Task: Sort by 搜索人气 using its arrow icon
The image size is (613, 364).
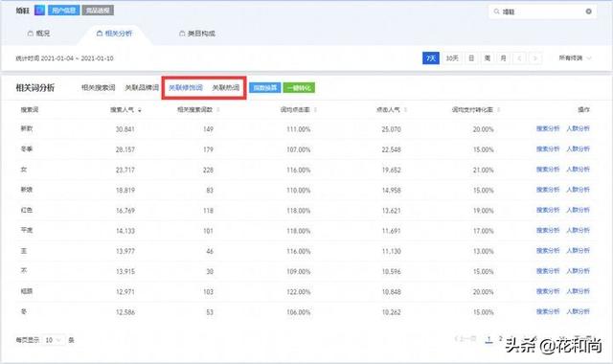Action: (140, 111)
